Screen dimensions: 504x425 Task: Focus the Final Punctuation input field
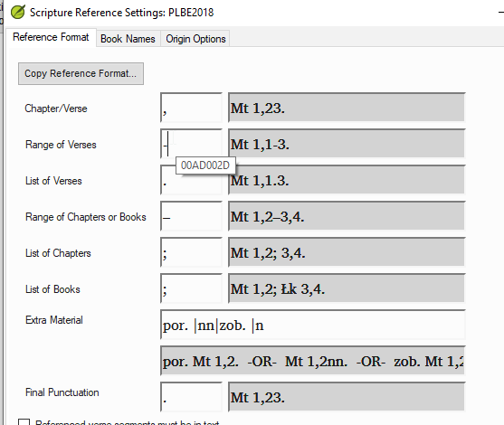click(x=191, y=397)
